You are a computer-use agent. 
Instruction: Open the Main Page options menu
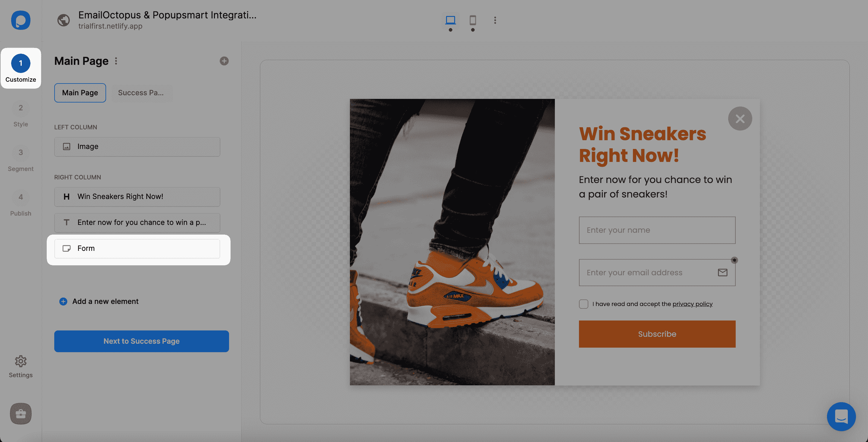point(116,61)
